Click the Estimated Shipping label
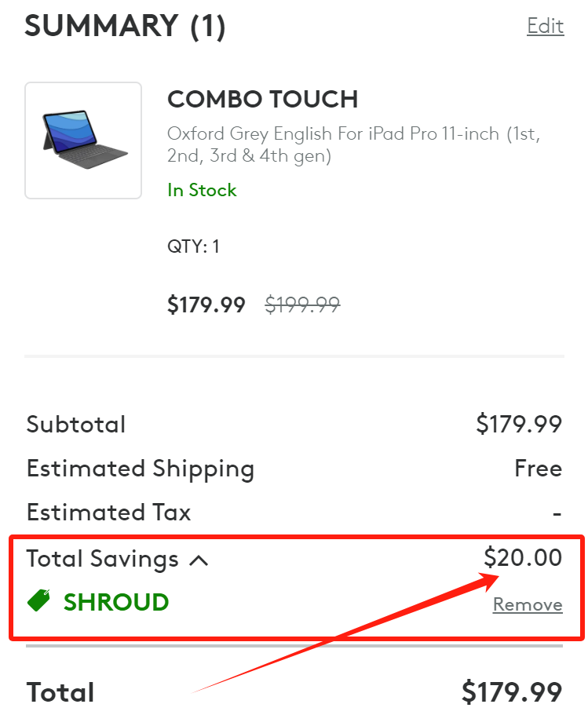 140,469
